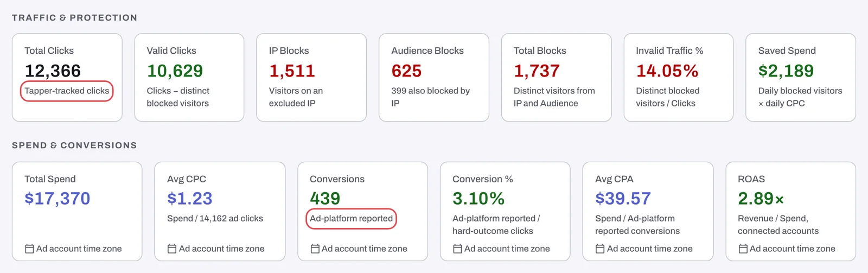Click the Spend / Ad-platform reported conversions text
The image size is (868, 273).
(x=637, y=225)
